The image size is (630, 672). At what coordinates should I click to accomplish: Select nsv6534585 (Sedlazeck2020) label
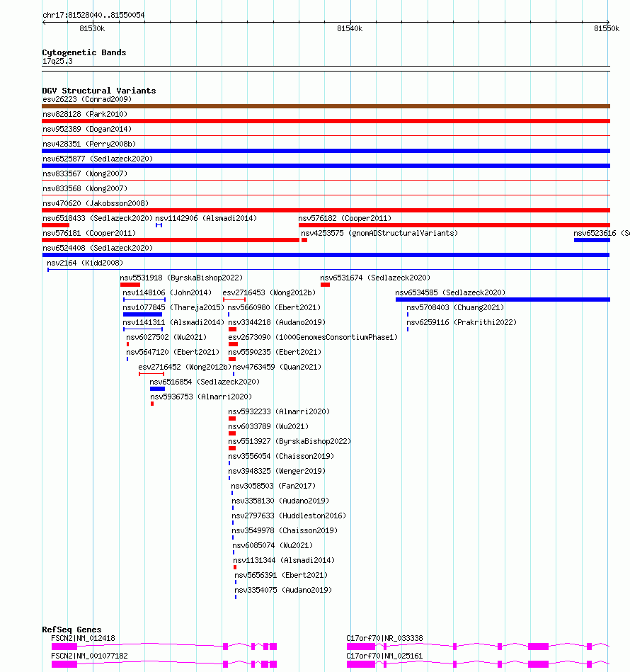tap(450, 292)
